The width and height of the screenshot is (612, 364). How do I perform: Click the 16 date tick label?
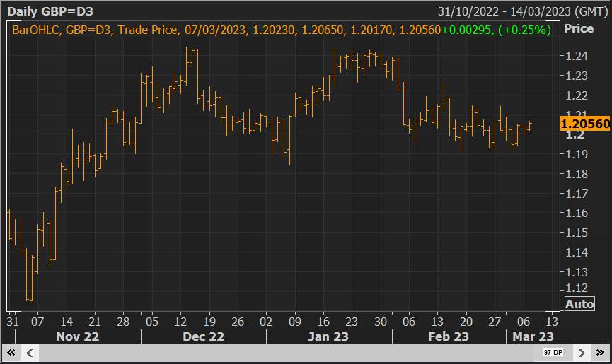tap(323, 322)
